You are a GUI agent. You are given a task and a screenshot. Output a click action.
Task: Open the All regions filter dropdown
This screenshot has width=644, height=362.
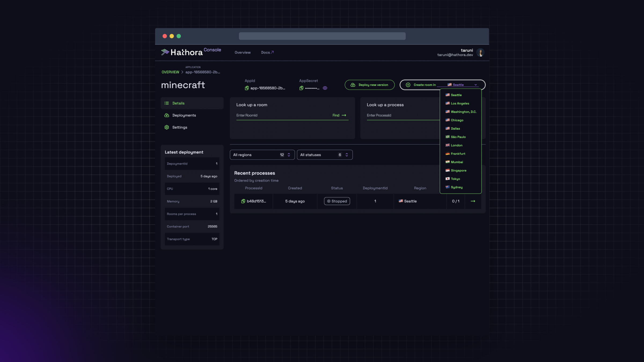coord(262,155)
